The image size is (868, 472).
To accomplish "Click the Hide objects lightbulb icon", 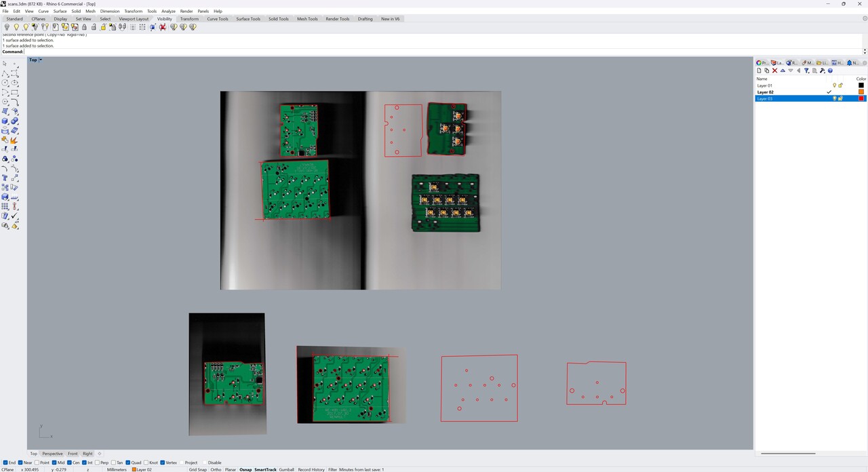I will click(7, 27).
